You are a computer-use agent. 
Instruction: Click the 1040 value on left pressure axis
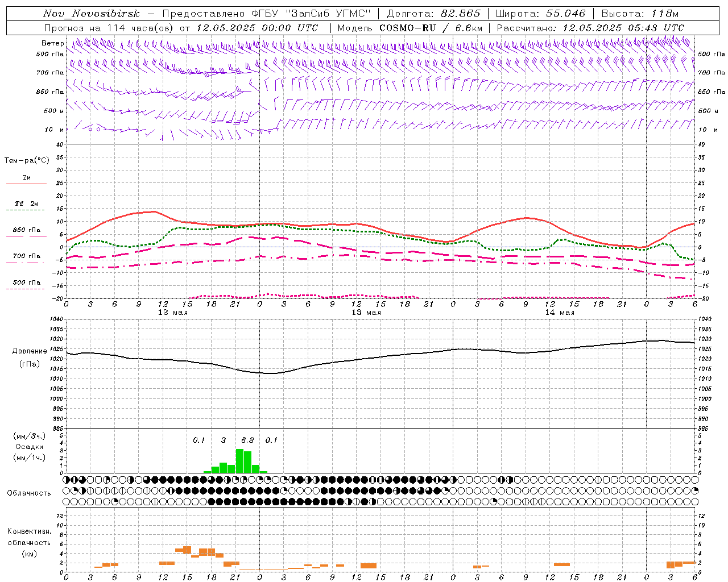point(56,319)
